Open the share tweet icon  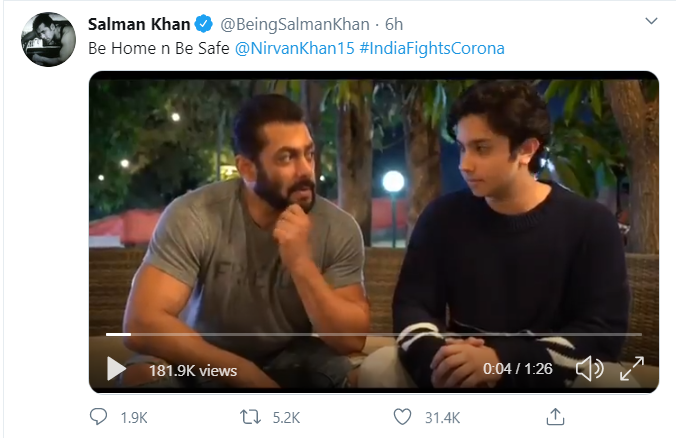tap(556, 416)
